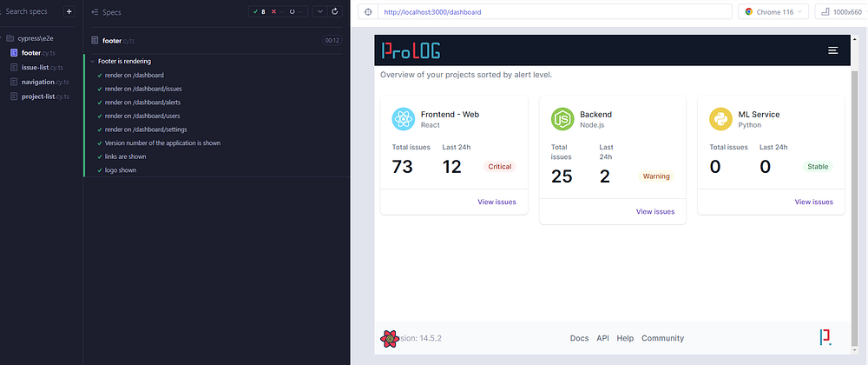This screenshot has height=365, width=868.
Task: Select test links are shown
Action: tap(125, 156)
